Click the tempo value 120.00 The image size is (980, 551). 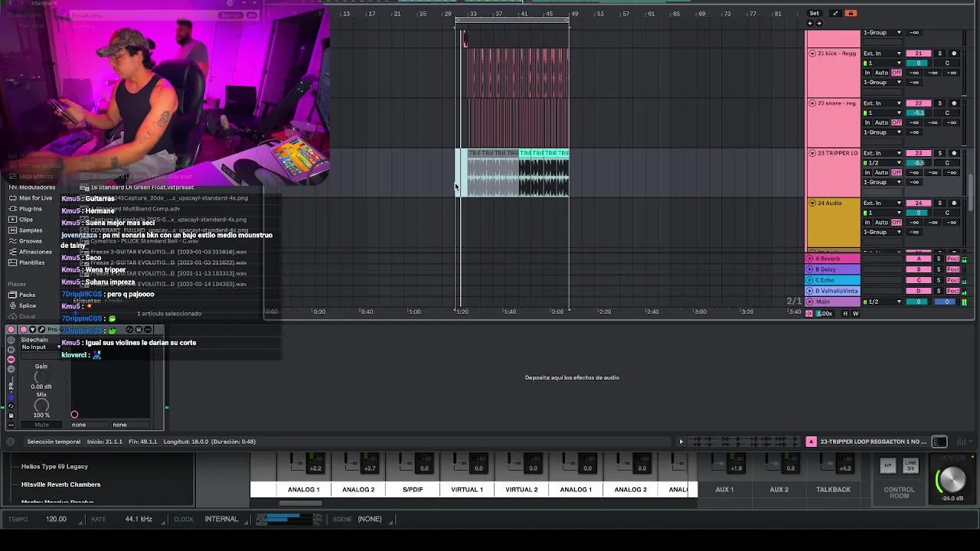(x=56, y=519)
